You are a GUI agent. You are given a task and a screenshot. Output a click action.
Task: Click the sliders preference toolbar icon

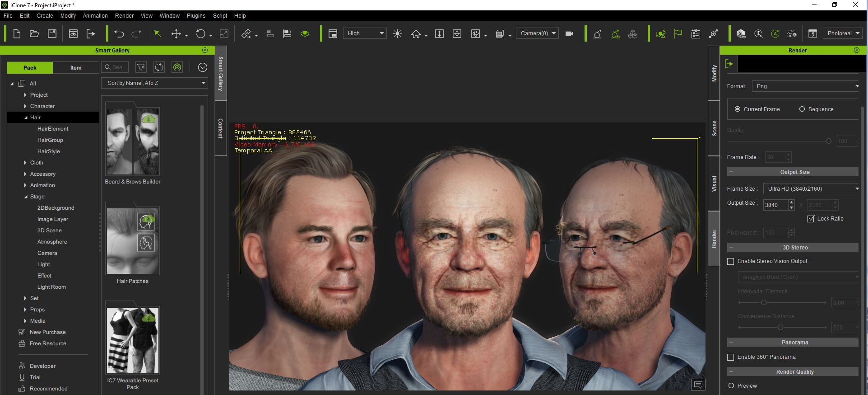(x=792, y=33)
